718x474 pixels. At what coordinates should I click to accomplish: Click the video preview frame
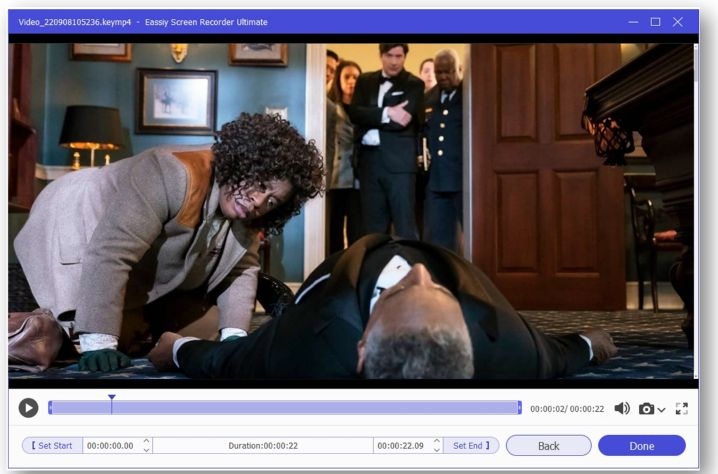click(x=351, y=211)
